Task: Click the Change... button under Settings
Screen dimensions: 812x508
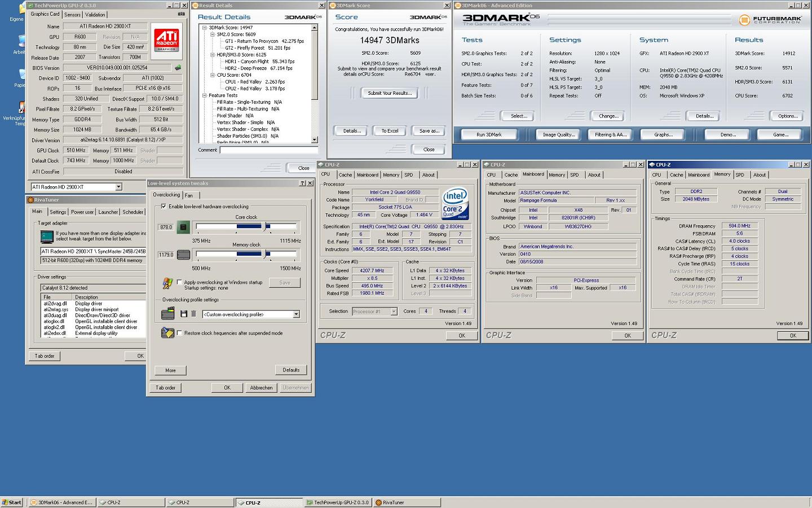Action: click(608, 116)
